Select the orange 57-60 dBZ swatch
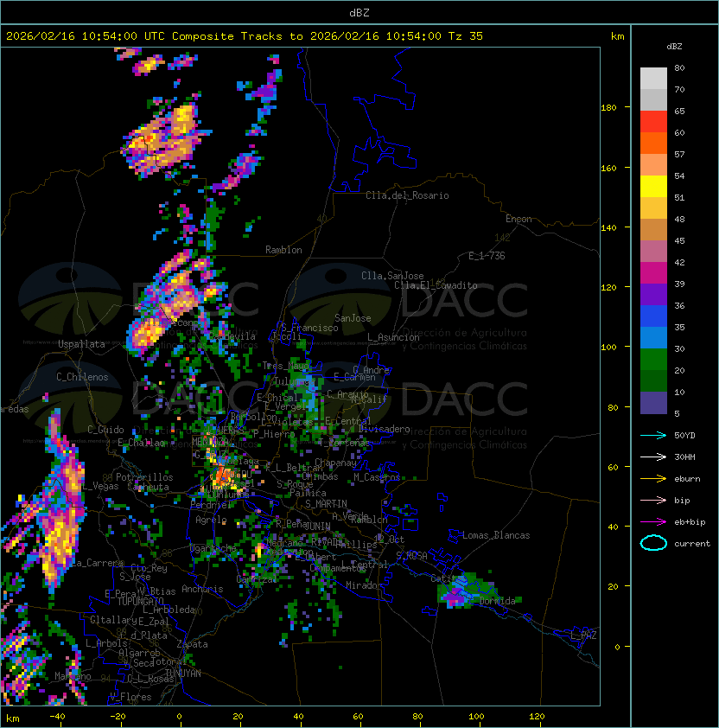The height and width of the screenshot is (728, 719). (653, 143)
